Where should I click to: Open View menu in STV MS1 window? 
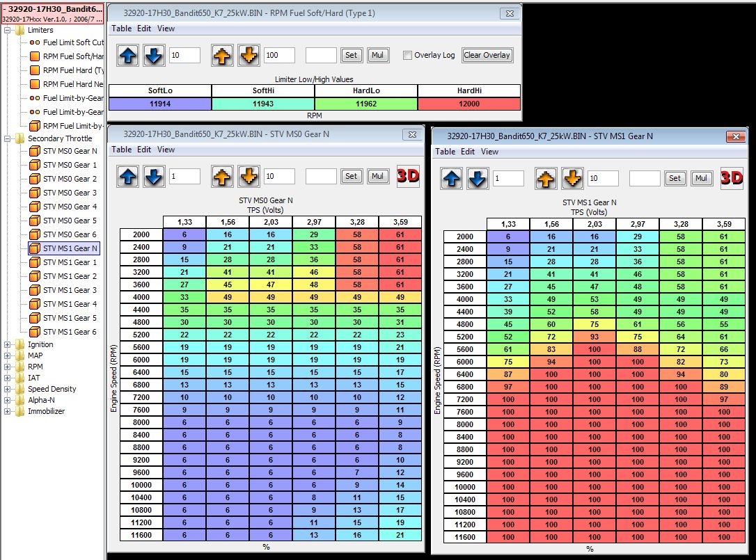tap(490, 151)
